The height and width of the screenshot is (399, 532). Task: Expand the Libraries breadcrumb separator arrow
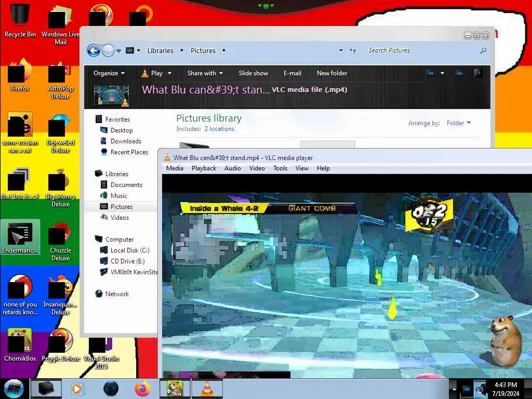click(182, 50)
